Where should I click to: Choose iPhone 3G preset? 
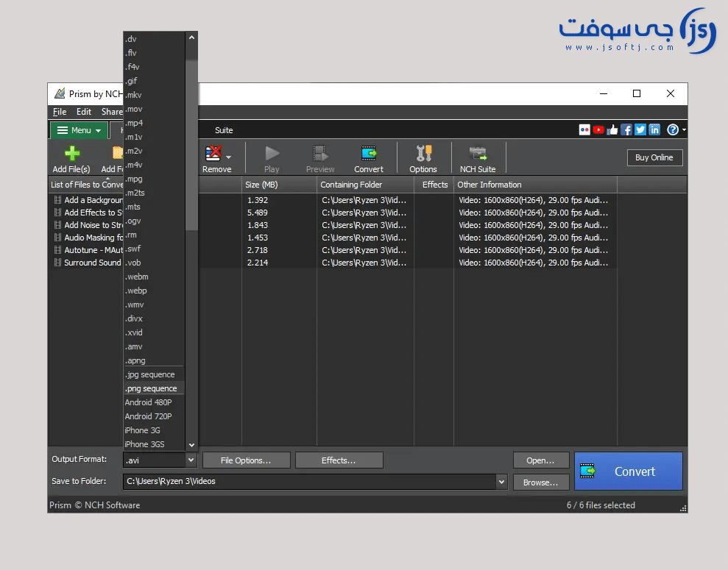click(x=154, y=430)
